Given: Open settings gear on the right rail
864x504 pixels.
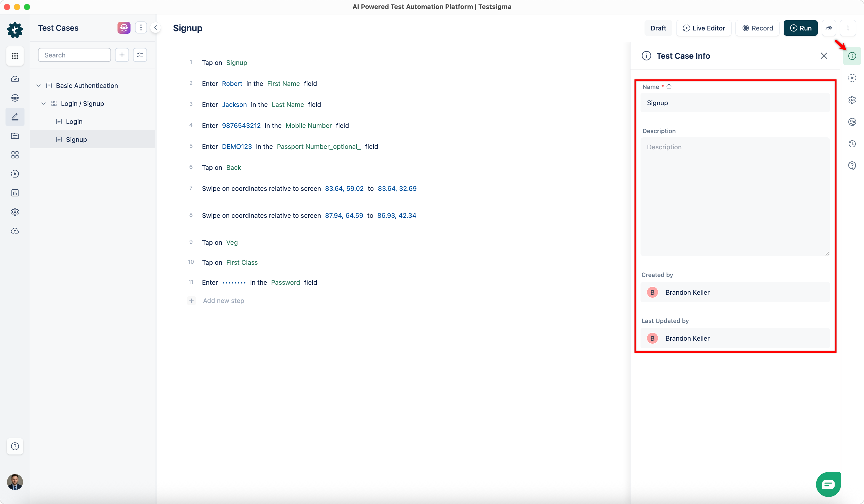Looking at the screenshot, I should (852, 100).
